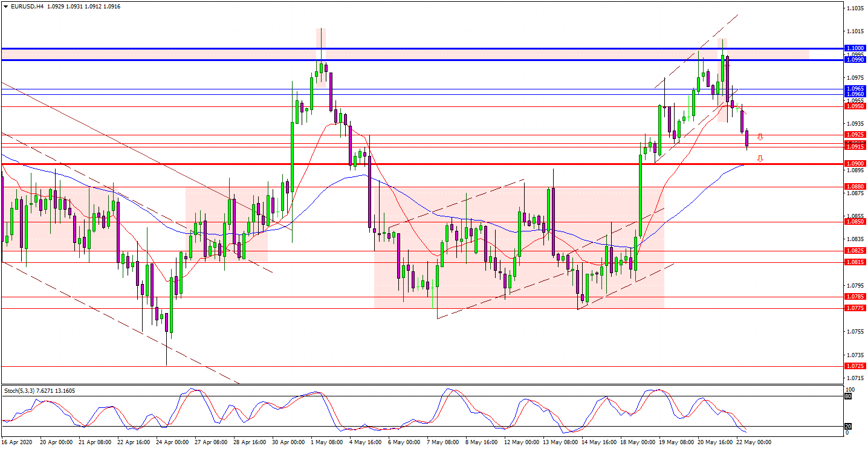Click the 24 Apr 00:00 time label
Screen dimensions: 868x449
[x=172, y=442]
